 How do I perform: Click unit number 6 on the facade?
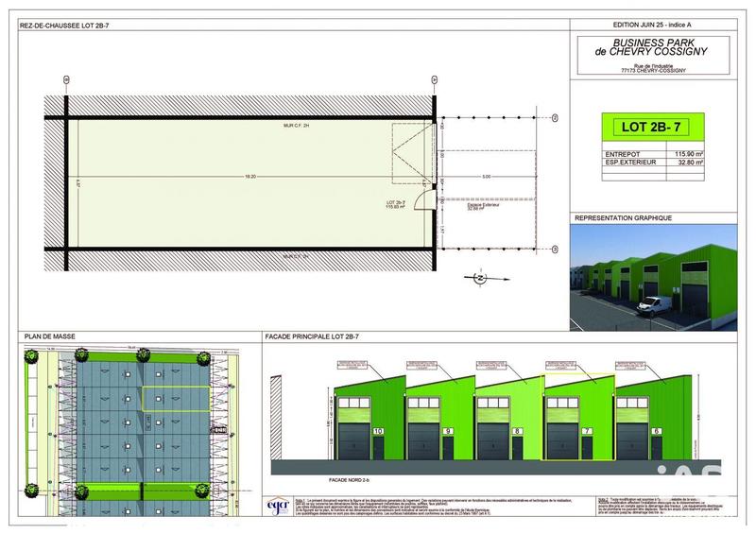[654, 431]
